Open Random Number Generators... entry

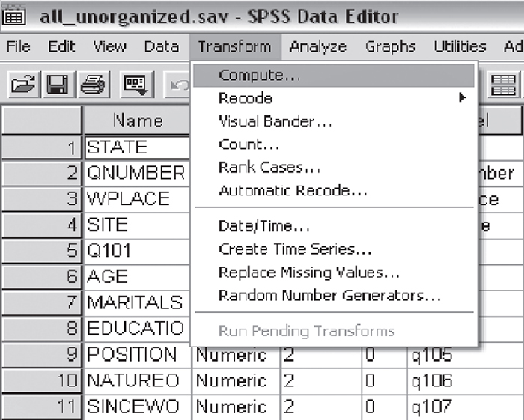tap(329, 296)
